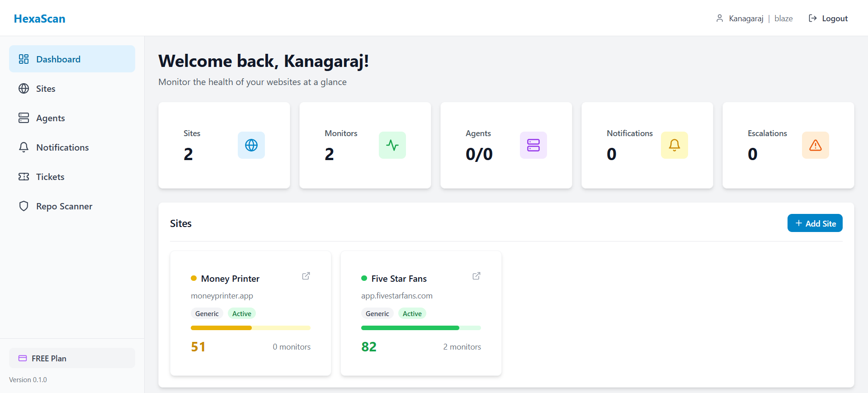
Task: Click Money Printer's yellow health score bar
Action: tap(250, 328)
